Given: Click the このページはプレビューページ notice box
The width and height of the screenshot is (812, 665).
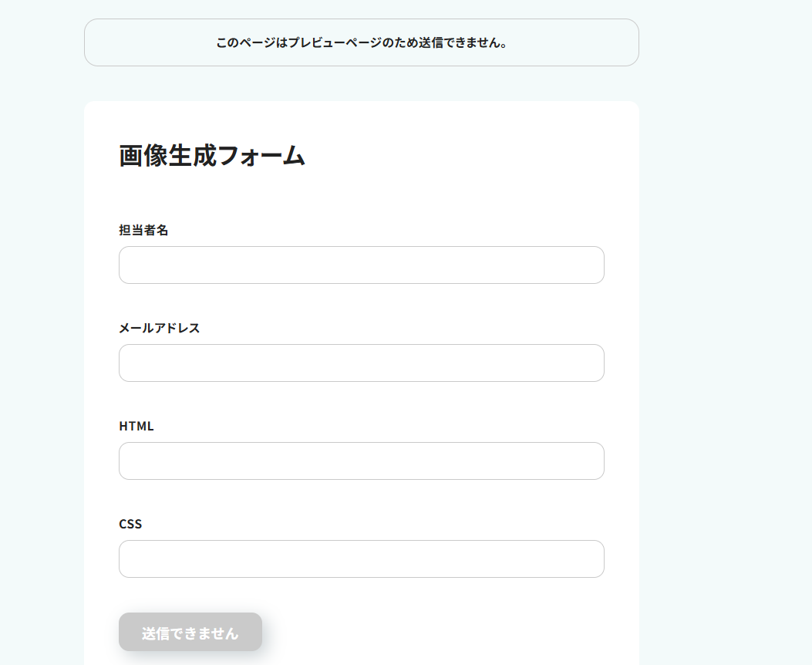Looking at the screenshot, I should click(361, 42).
